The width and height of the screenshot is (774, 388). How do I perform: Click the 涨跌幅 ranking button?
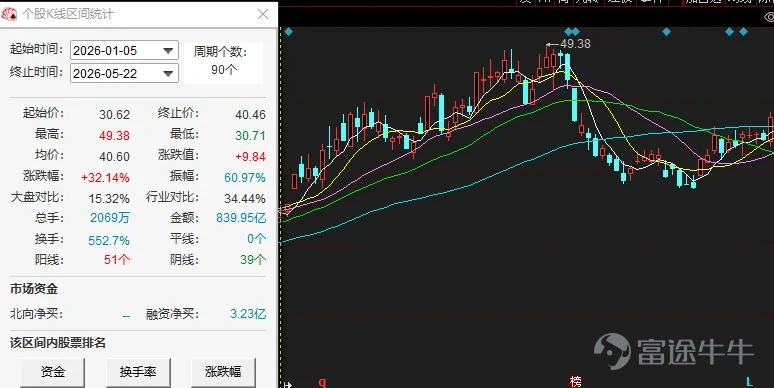(223, 372)
